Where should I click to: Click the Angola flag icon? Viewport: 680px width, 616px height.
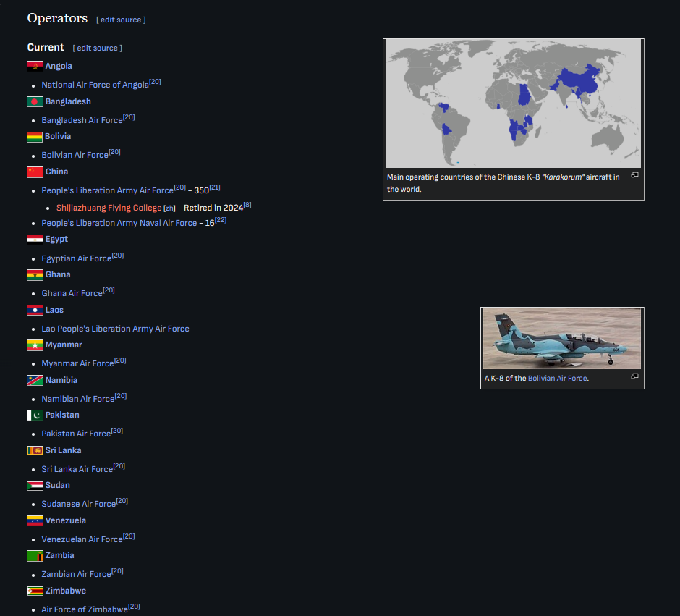(35, 67)
